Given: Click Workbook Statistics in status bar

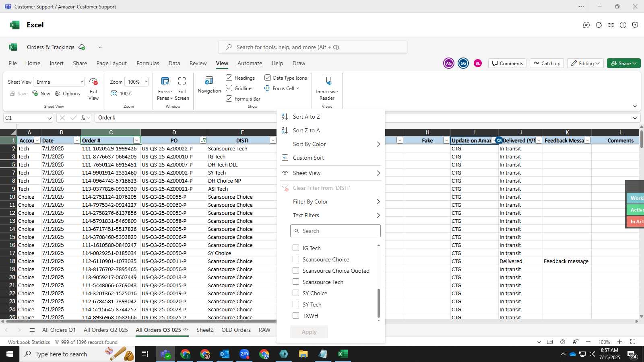Looking at the screenshot, I should coord(29,342).
